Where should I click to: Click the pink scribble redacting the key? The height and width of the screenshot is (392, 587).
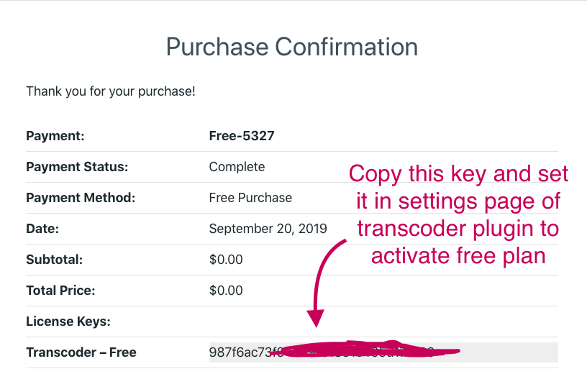tap(360, 351)
